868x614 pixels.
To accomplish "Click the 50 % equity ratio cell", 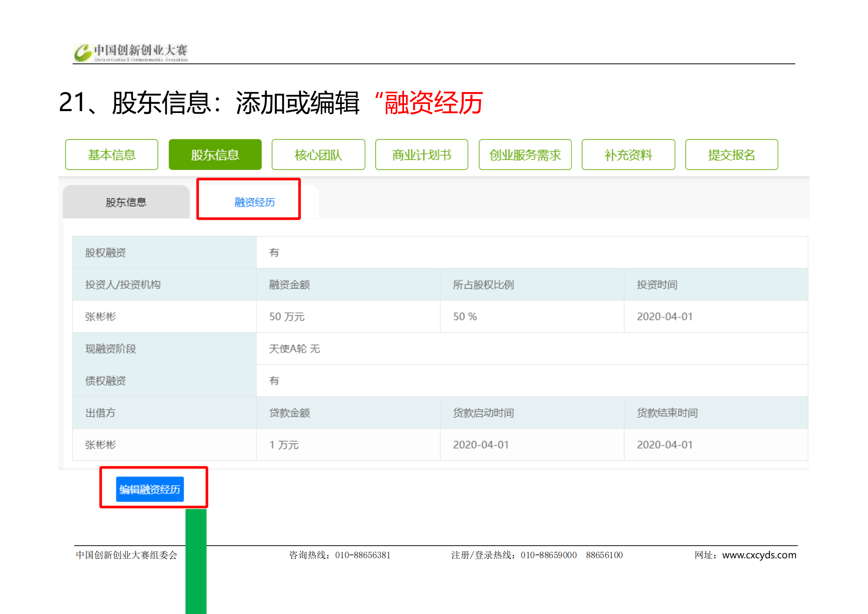I will tap(465, 316).
